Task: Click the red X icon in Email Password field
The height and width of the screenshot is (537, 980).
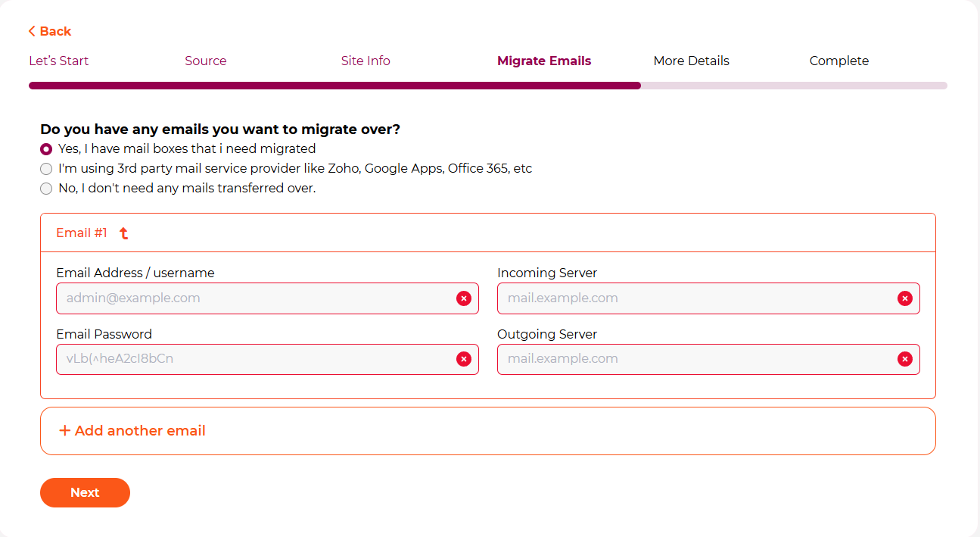Action: pyautogui.click(x=464, y=359)
